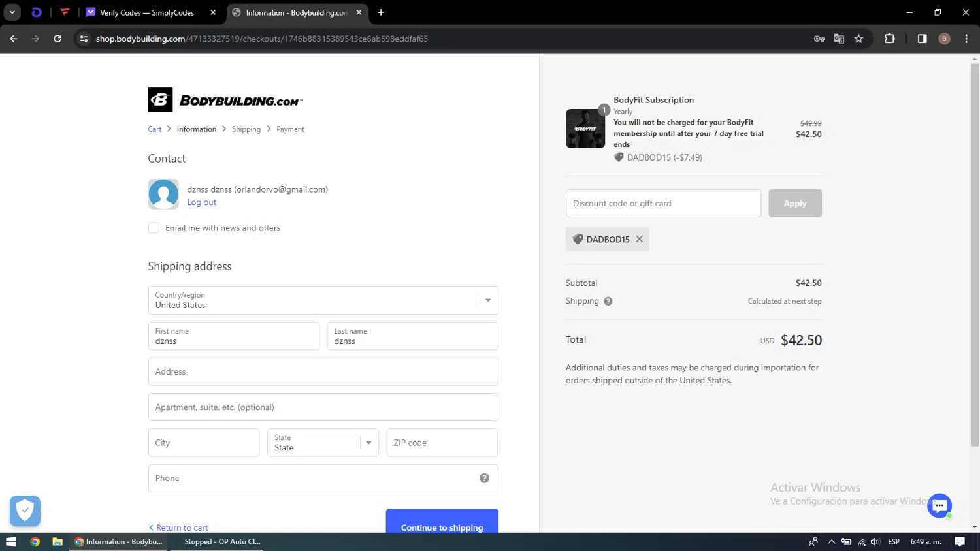This screenshot has height=551, width=980.
Task: Open the Chrome profile avatar menu
Action: click(x=944, y=39)
